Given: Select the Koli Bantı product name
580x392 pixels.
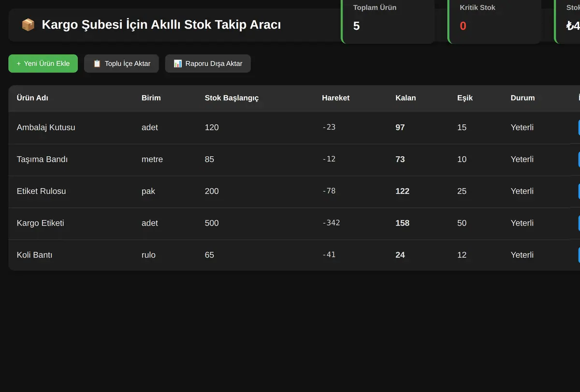Looking at the screenshot, I should [x=34, y=255].
